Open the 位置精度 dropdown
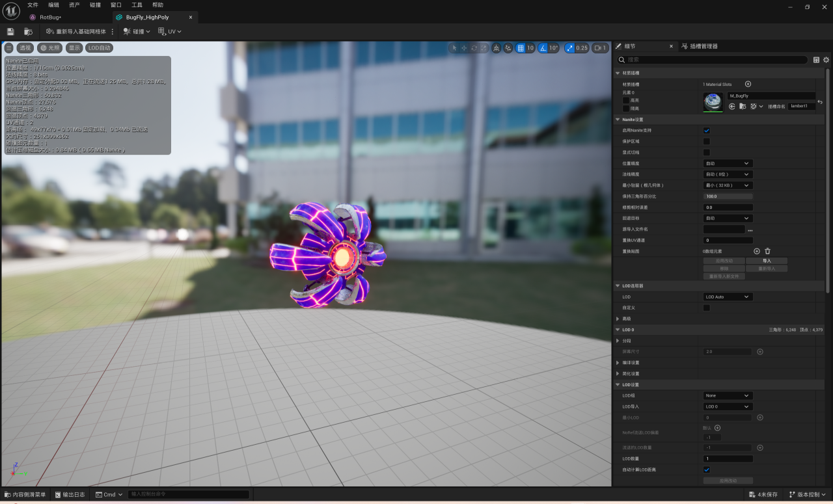 coord(728,163)
